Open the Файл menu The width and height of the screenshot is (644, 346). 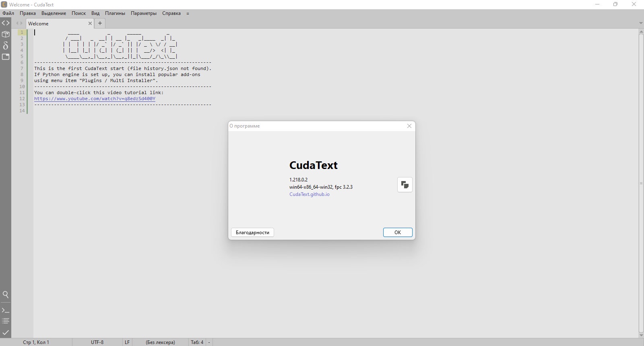8,13
